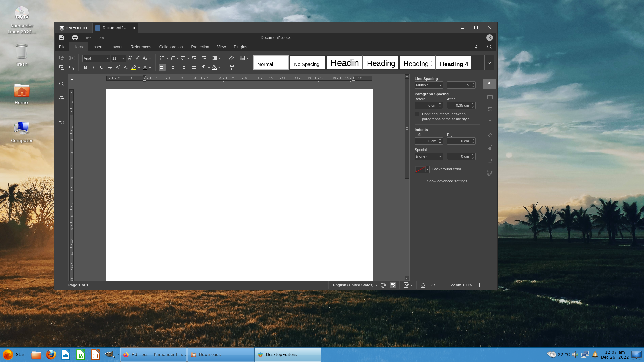Open chart settings in right sidebar
The width and height of the screenshot is (644, 362).
(x=490, y=148)
